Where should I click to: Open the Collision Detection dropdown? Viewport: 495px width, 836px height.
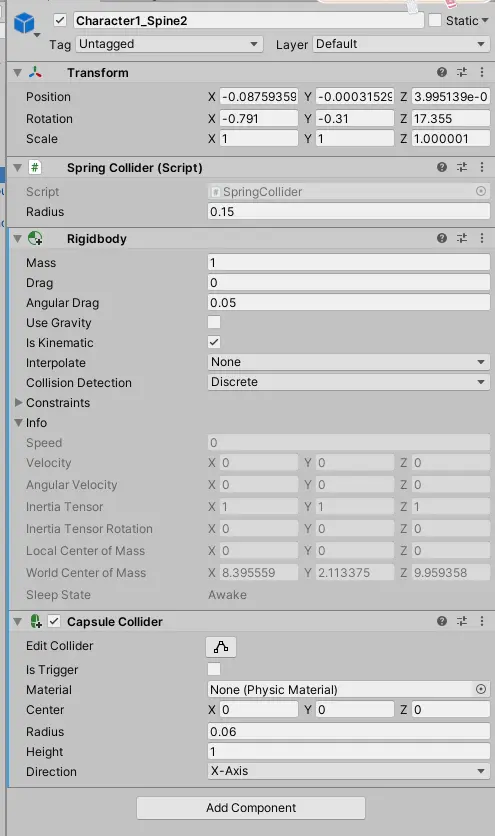click(x=348, y=382)
